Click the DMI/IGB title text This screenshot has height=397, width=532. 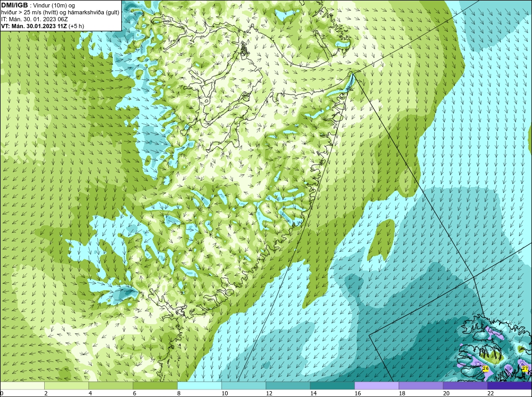[x=14, y=5]
